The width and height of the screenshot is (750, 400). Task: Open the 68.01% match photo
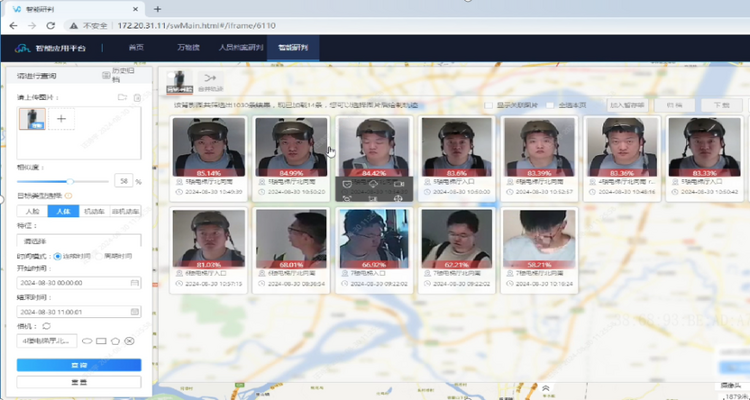point(292,238)
